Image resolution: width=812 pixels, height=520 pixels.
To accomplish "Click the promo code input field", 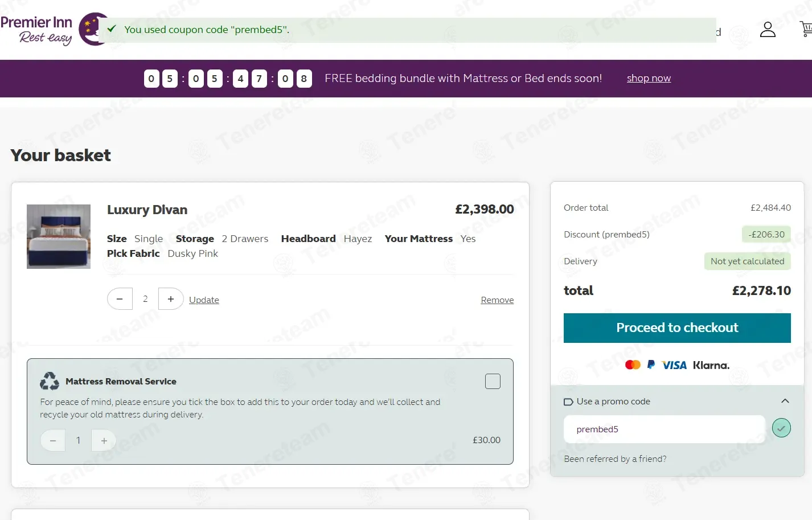I will (664, 429).
